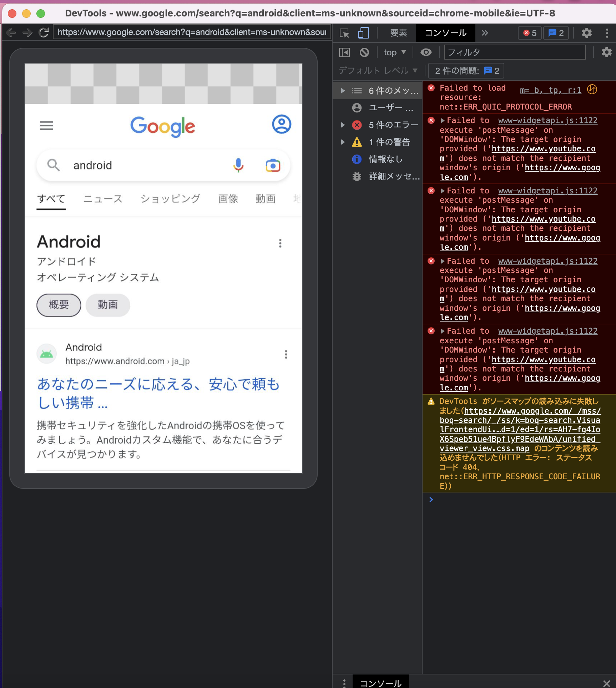
Task: Clear console with the ban icon
Action: 364,52
